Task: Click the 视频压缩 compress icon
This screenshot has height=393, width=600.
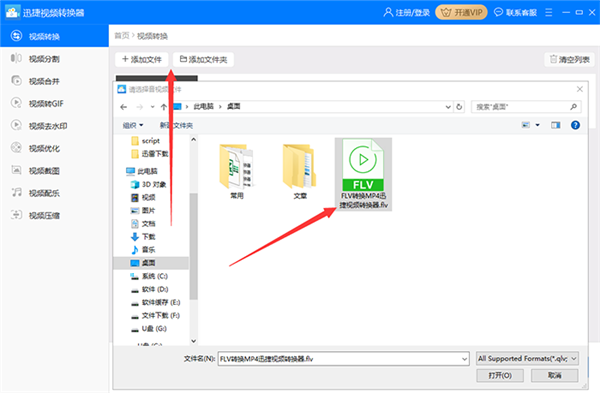Action: tap(16, 215)
